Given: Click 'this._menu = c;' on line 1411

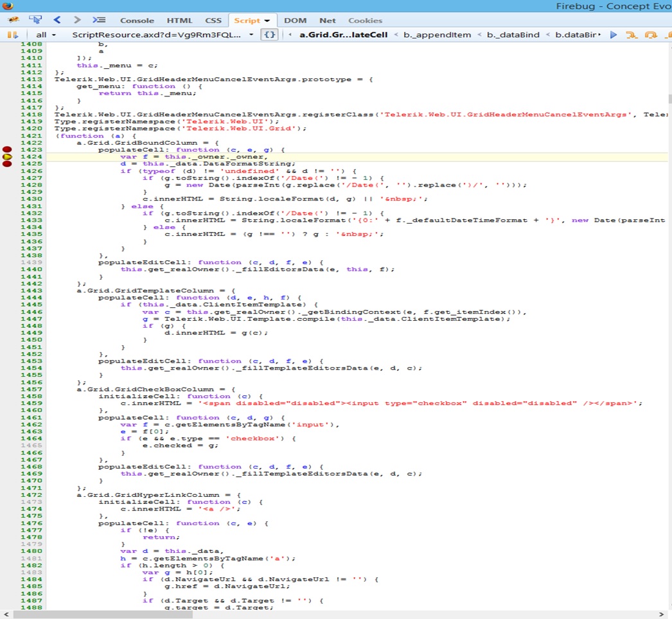Looking at the screenshot, I should pos(118,65).
